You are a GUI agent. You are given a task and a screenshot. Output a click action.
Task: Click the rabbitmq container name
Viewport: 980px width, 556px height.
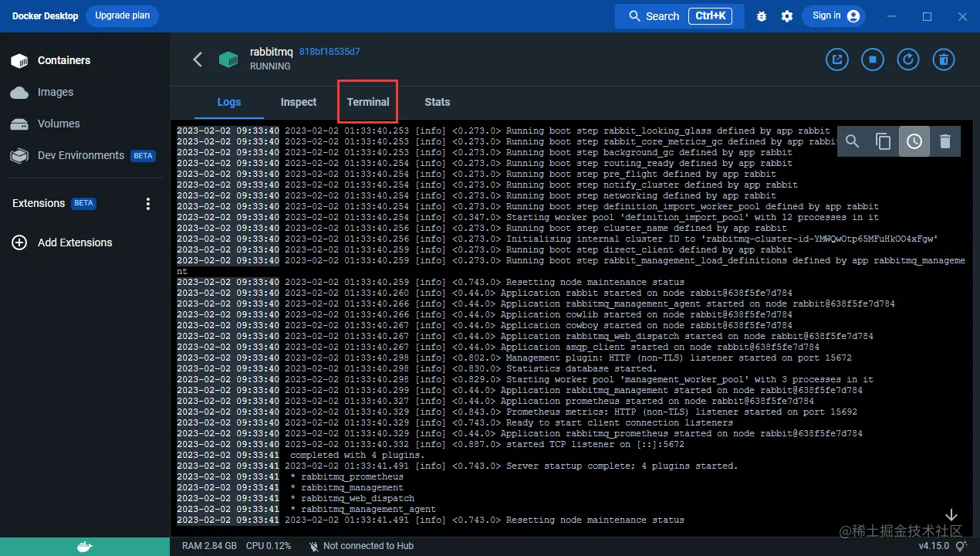coord(272,52)
